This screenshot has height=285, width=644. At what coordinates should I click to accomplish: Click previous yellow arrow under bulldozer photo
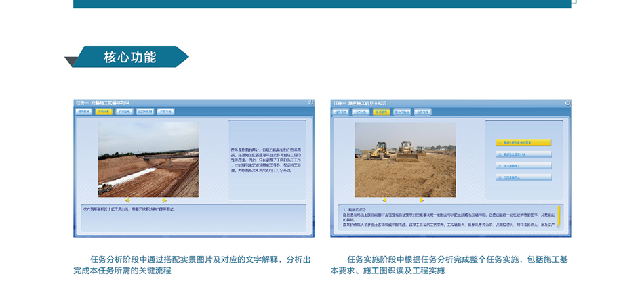tap(384, 200)
